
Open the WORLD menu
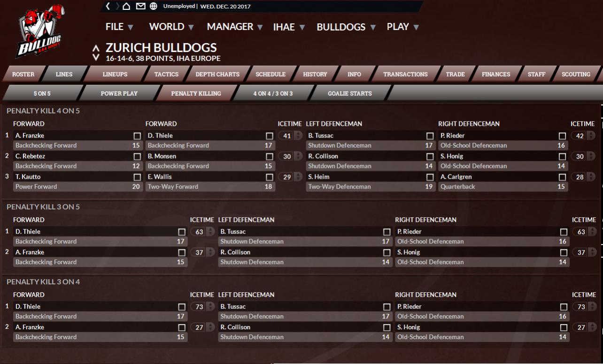pos(171,27)
